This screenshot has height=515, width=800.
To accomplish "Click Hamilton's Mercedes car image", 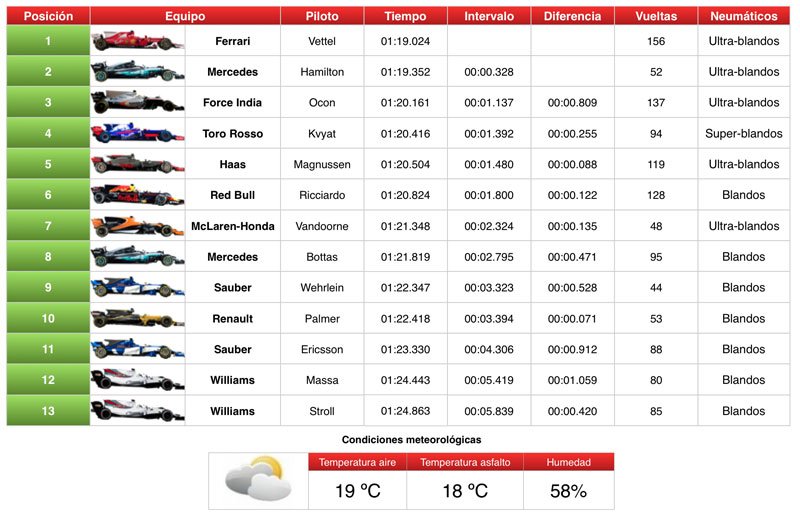I will pyautogui.click(x=138, y=71).
